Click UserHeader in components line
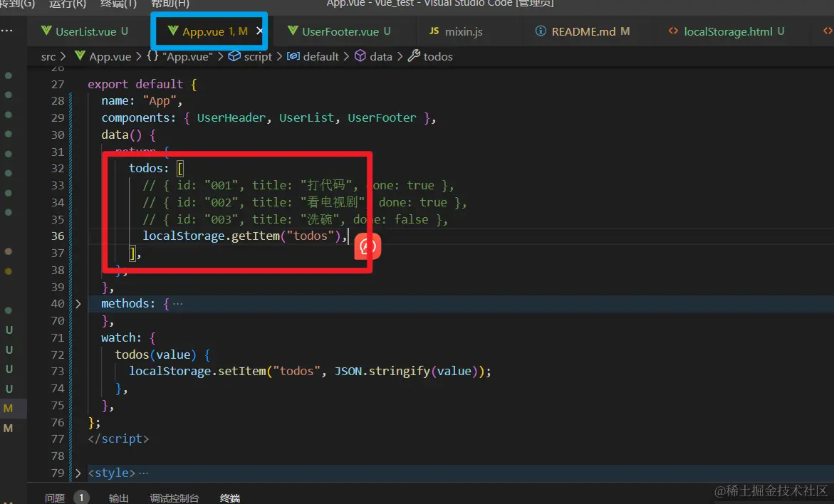Viewport: 834px width, 504px height. tap(231, 117)
